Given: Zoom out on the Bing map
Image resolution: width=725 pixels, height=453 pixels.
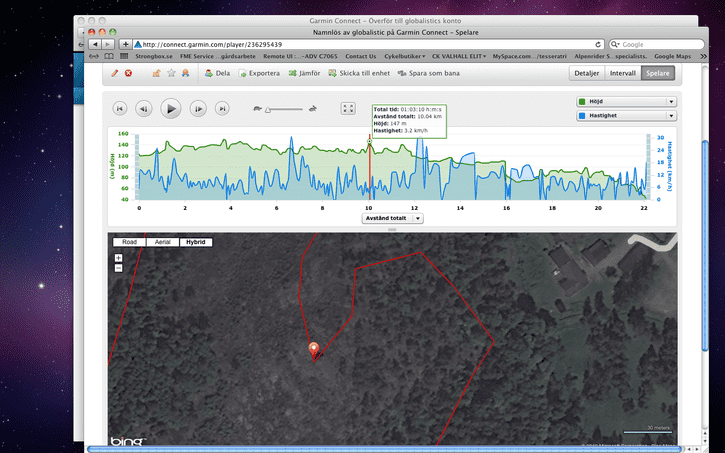Looking at the screenshot, I should coord(118,268).
